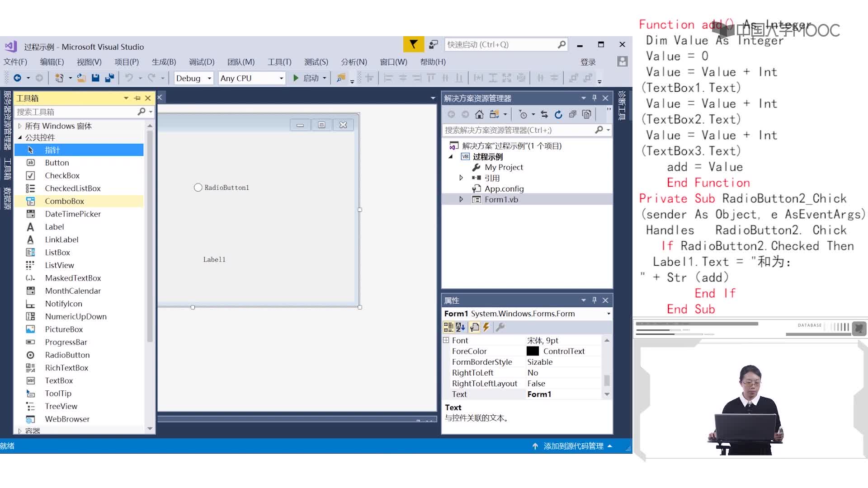
Task: Select ComboBox control in toolbox
Action: click(x=64, y=201)
